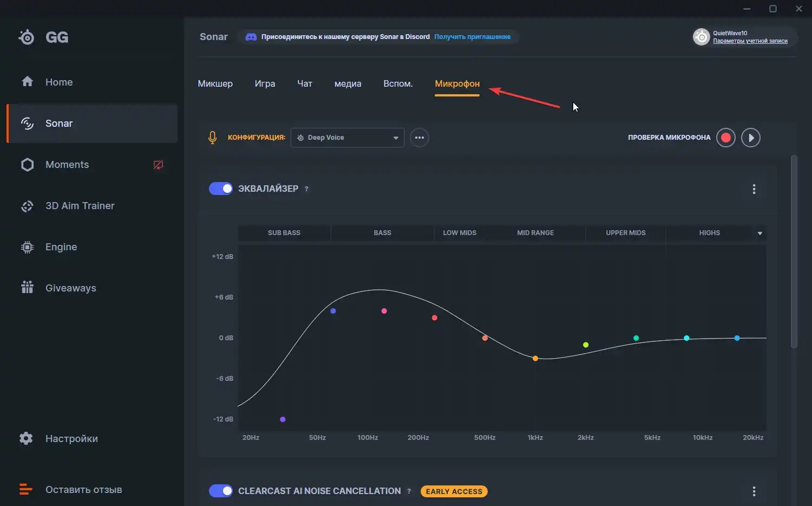Click the LOW MIDS band header
This screenshot has width=812, height=506.
pyautogui.click(x=460, y=233)
